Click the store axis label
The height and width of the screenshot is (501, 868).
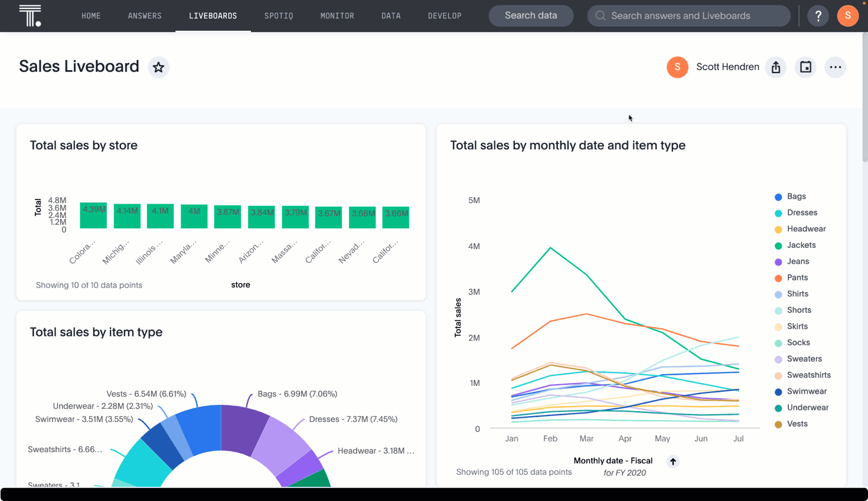point(240,285)
